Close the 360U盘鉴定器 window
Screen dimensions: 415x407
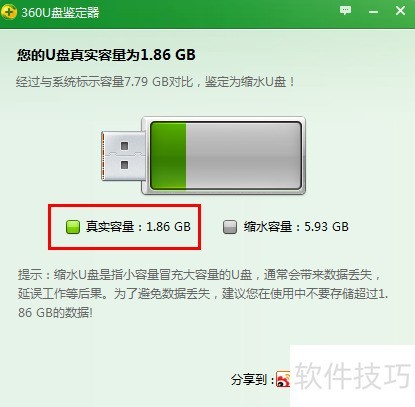pyautogui.click(x=400, y=11)
